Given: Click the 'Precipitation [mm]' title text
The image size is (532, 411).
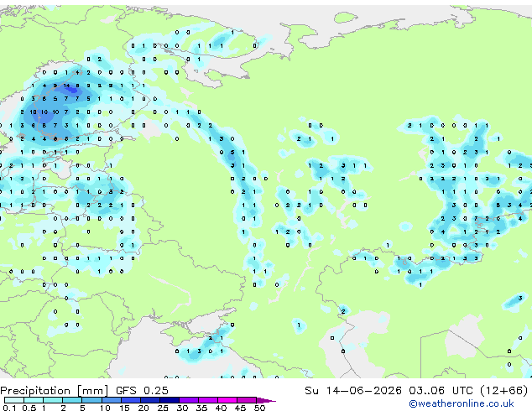Looking at the screenshot, I should [55, 391].
